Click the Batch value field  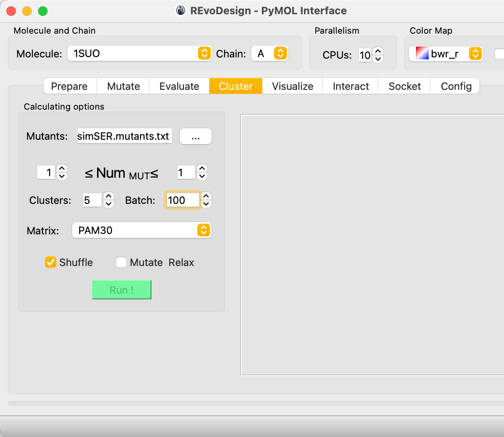[x=183, y=200]
